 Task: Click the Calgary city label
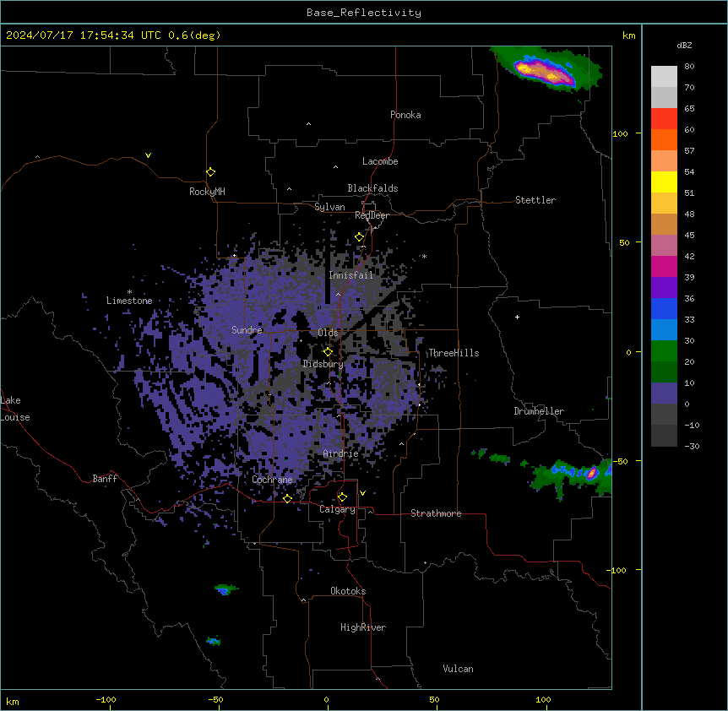tap(337, 509)
